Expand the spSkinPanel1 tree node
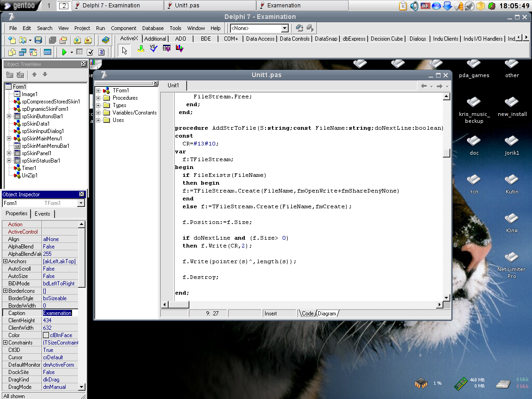This screenshot has height=399, width=532. tap(9, 153)
